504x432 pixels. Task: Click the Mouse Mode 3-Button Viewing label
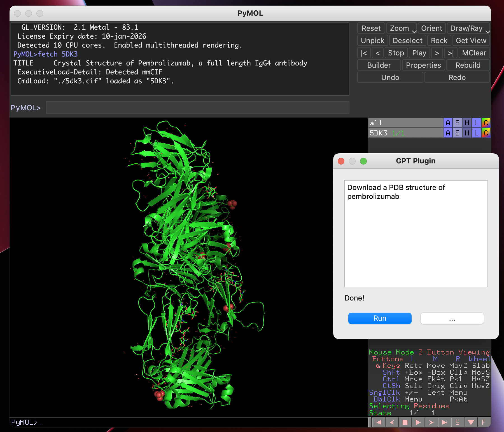(x=429, y=352)
